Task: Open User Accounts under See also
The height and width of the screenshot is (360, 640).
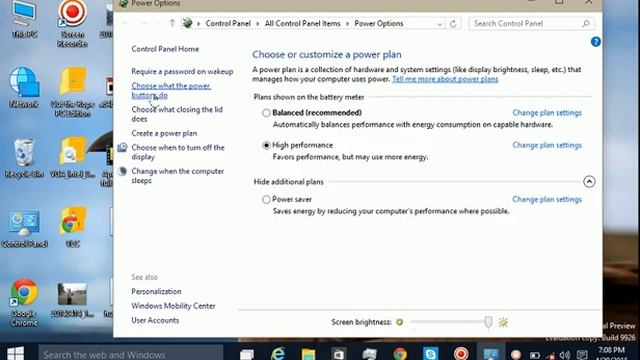Action: pyautogui.click(x=155, y=320)
